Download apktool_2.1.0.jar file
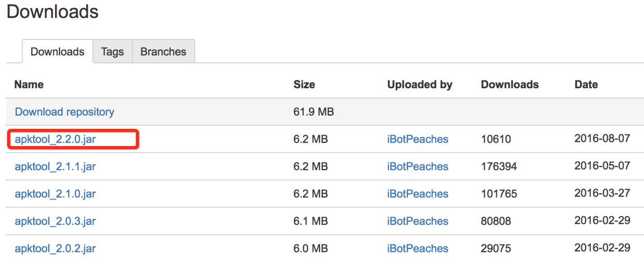644x260 pixels. 55,194
